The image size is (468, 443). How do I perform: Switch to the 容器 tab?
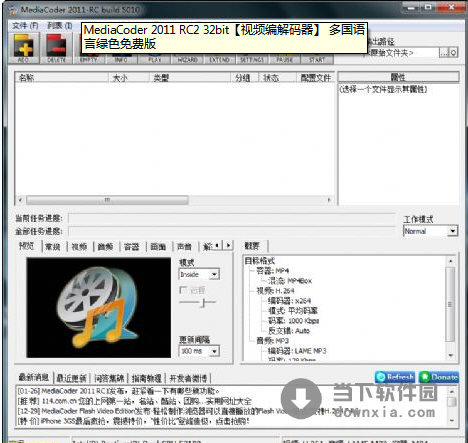tap(131, 247)
